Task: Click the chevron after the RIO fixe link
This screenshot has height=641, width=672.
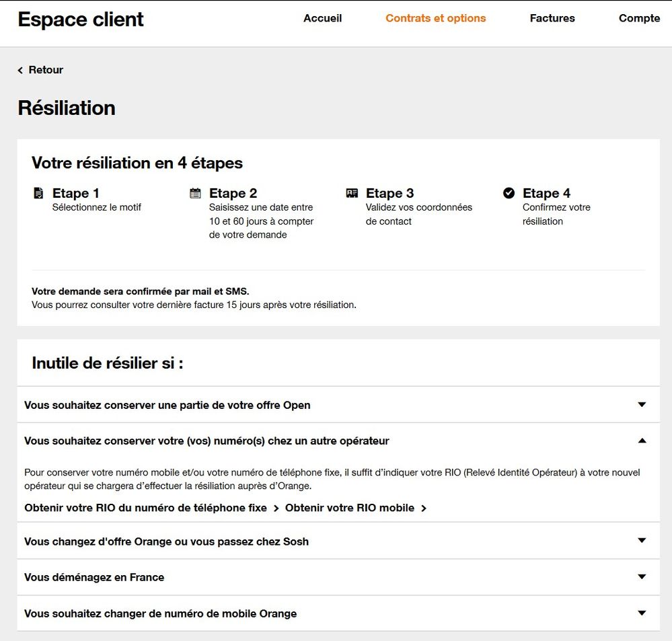Action: click(x=275, y=508)
